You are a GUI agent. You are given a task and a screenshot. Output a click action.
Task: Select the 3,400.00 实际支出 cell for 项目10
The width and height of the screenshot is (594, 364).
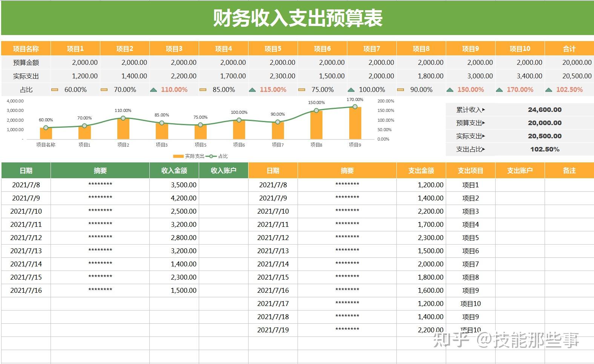click(520, 76)
